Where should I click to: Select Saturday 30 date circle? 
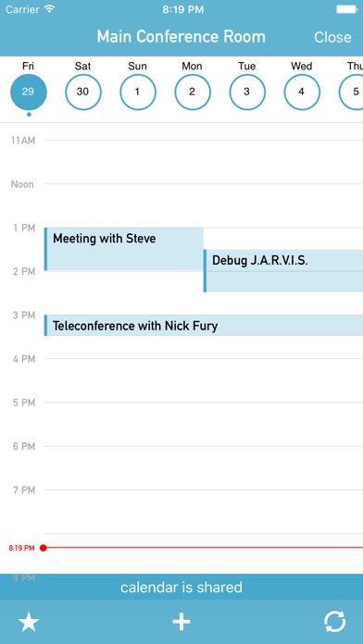83,92
